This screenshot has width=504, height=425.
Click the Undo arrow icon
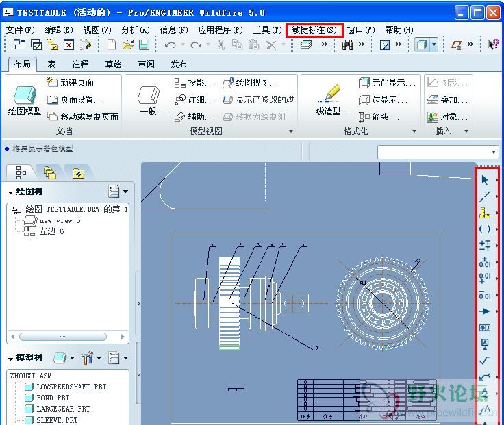171,44
